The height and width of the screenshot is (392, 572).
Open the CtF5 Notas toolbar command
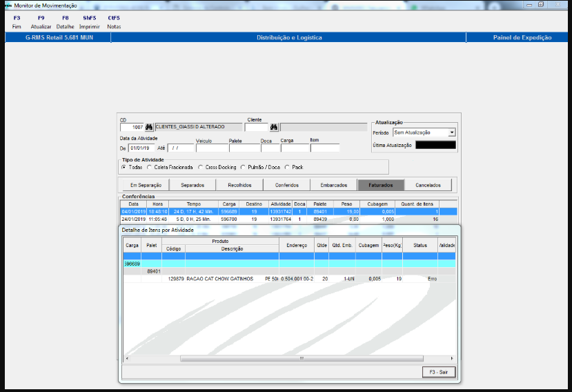[114, 22]
